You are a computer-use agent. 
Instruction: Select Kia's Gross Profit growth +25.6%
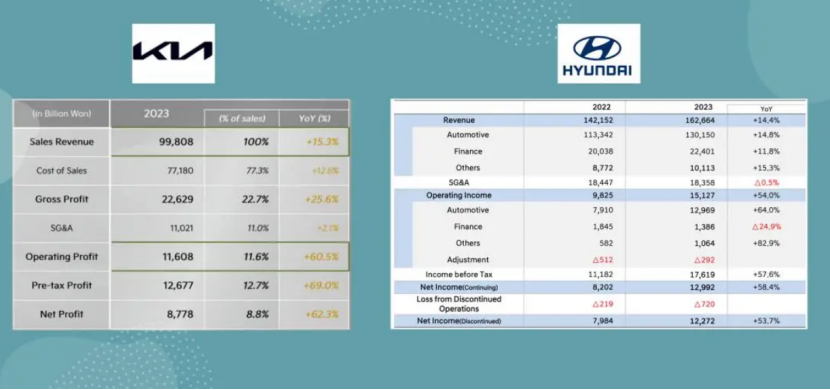321,199
